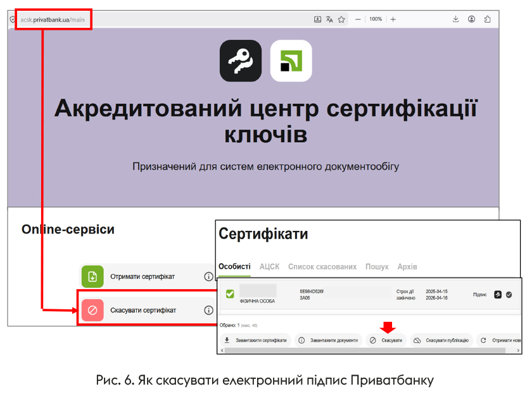Click the date 2025-04-15

click(x=436, y=292)
